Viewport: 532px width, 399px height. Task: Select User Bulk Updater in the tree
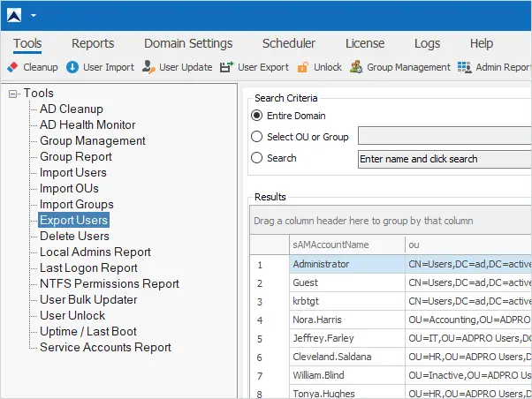(x=88, y=299)
